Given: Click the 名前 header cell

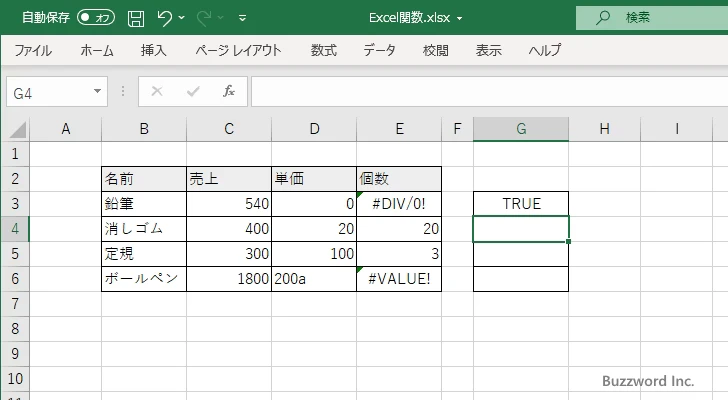Looking at the screenshot, I should coord(144,179).
